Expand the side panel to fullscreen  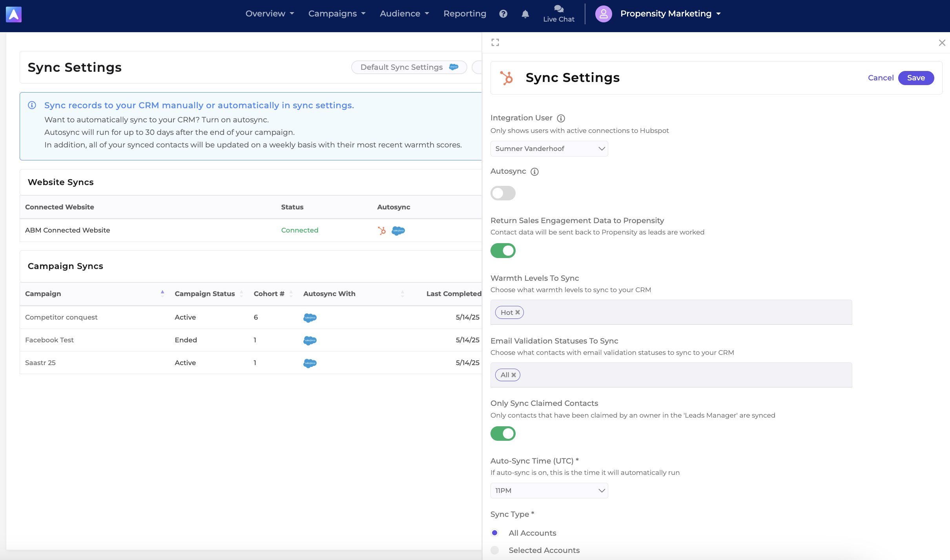pos(495,42)
